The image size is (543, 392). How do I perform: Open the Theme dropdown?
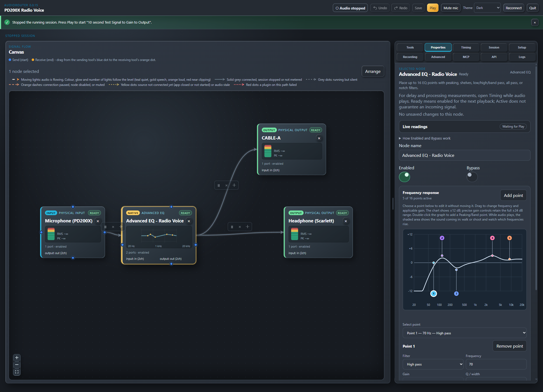(x=487, y=8)
